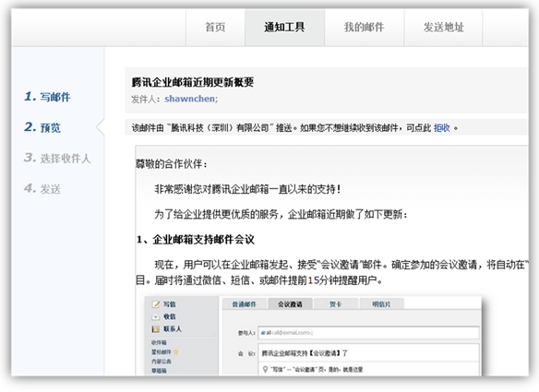Select step 2 预览
The height and width of the screenshot is (392, 539).
click(42, 127)
